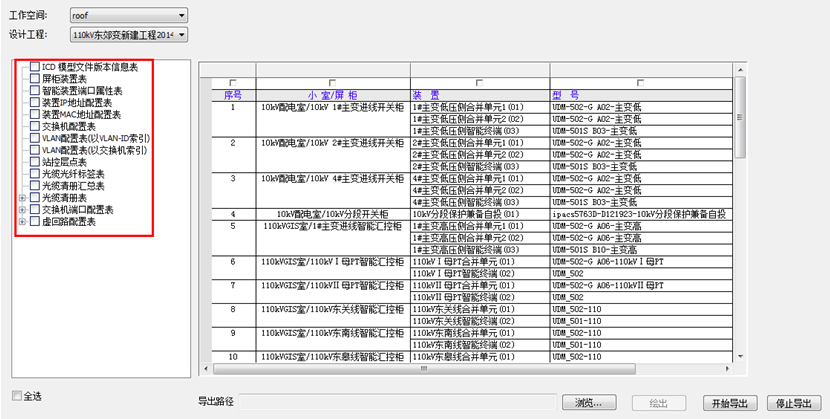
Task: Expand the 交换机端口配置表 tree node
Action: tap(23, 210)
